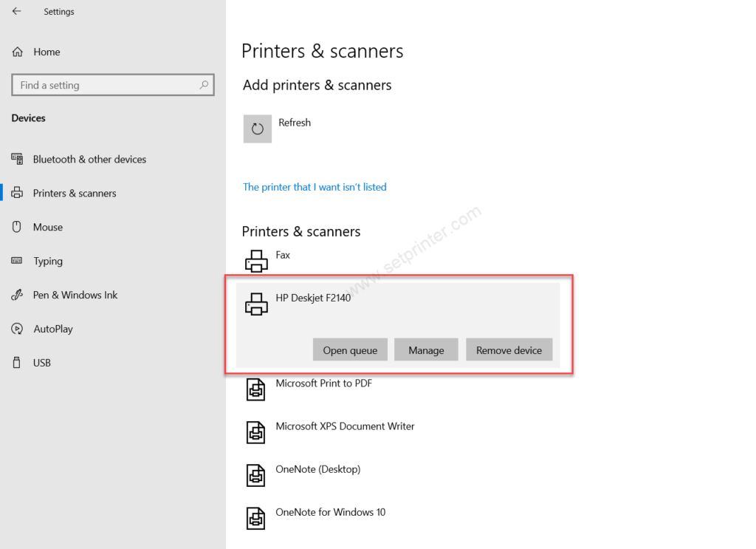Focus the 'Find a setting' search box
756x549 pixels.
(x=113, y=85)
